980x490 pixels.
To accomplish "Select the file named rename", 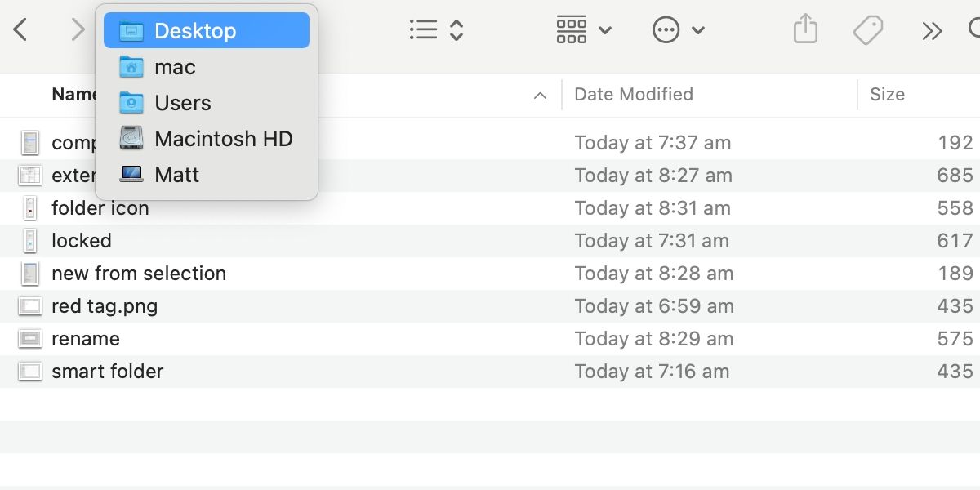I will [x=85, y=339].
